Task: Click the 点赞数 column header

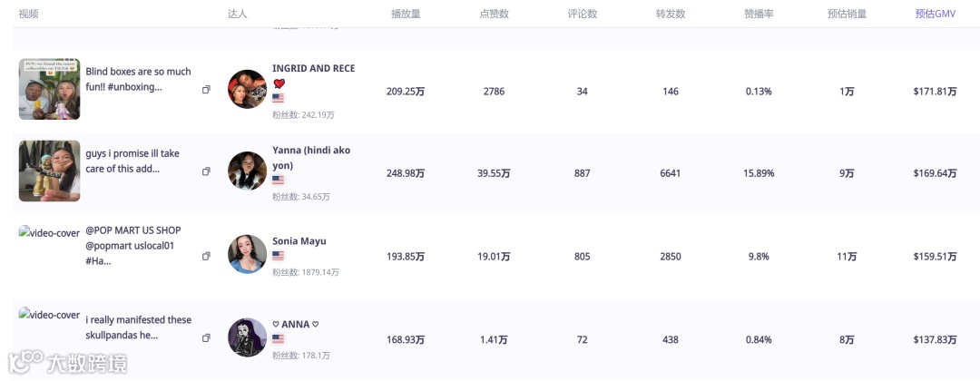Action: coord(494,14)
